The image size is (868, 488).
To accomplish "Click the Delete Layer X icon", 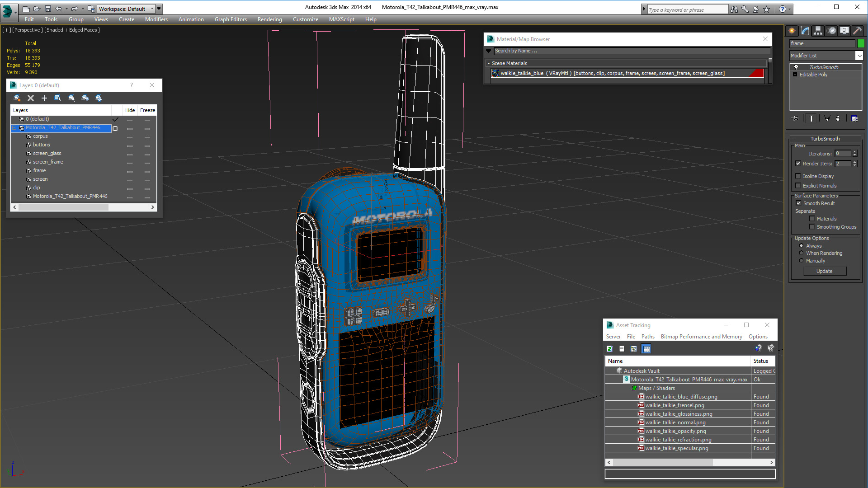I will [31, 98].
